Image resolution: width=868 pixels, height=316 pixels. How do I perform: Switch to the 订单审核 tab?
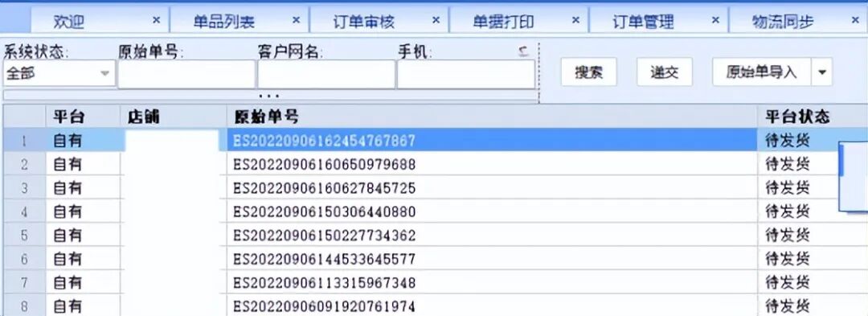(364, 22)
